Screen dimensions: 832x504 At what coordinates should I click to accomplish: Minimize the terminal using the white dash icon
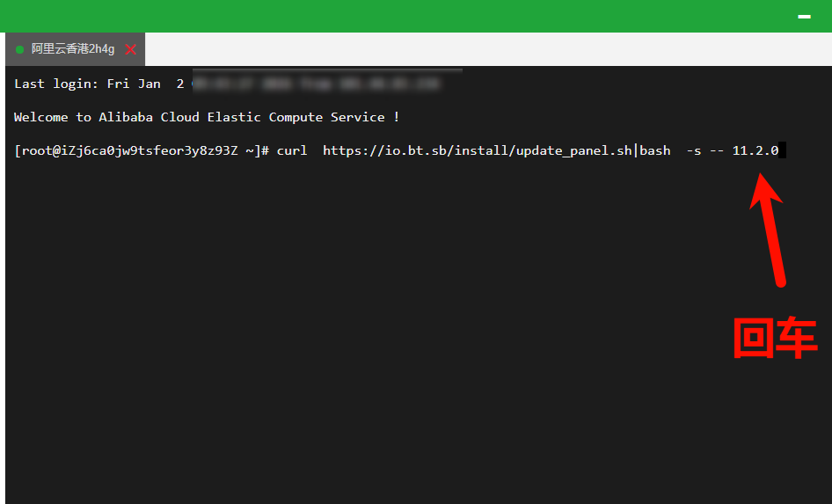pyautogui.click(x=803, y=17)
